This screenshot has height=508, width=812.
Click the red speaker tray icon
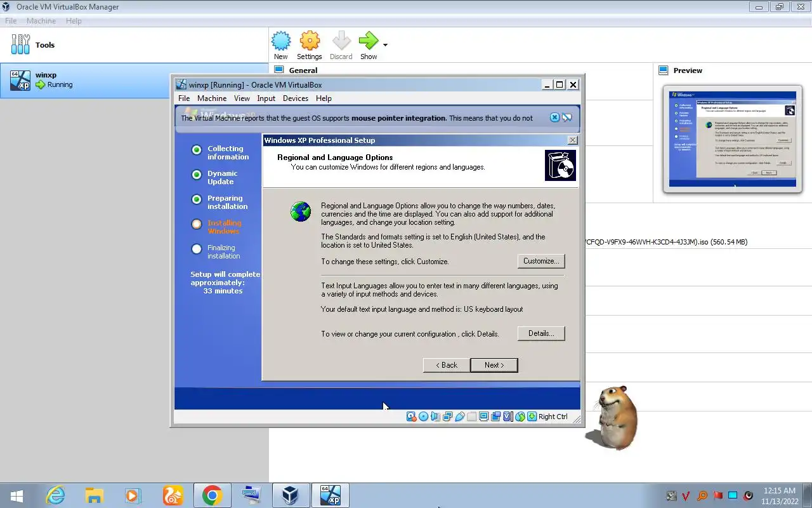click(x=748, y=496)
